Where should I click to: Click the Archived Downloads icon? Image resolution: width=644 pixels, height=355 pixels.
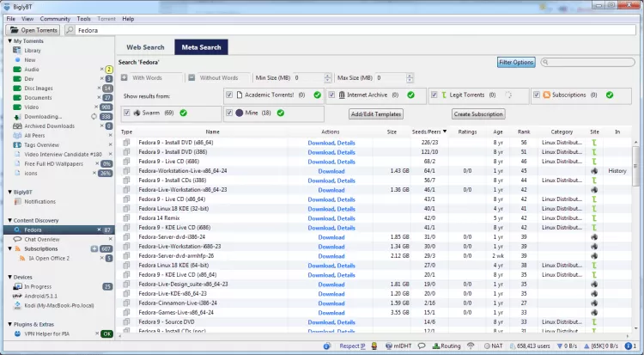(17, 125)
